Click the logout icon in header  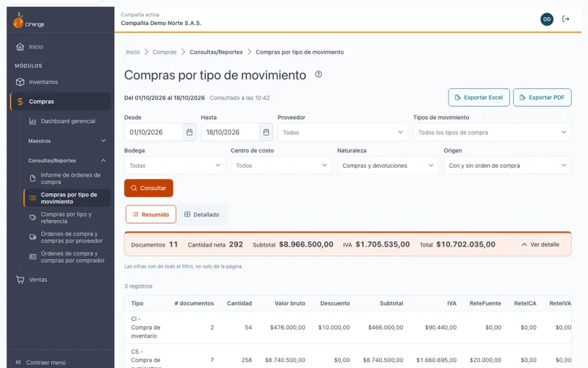tap(565, 19)
